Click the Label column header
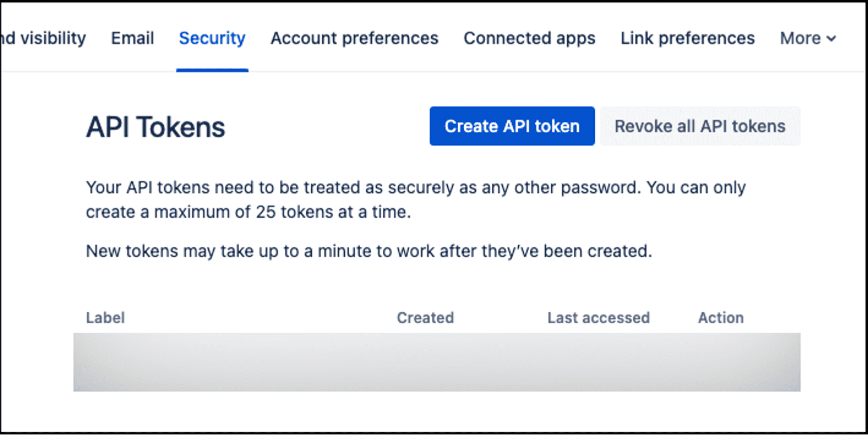This screenshot has height=435, width=868. pyautogui.click(x=105, y=318)
